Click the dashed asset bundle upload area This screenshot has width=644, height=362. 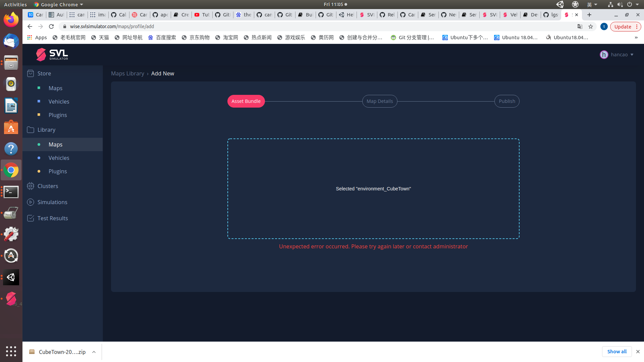[x=373, y=188]
